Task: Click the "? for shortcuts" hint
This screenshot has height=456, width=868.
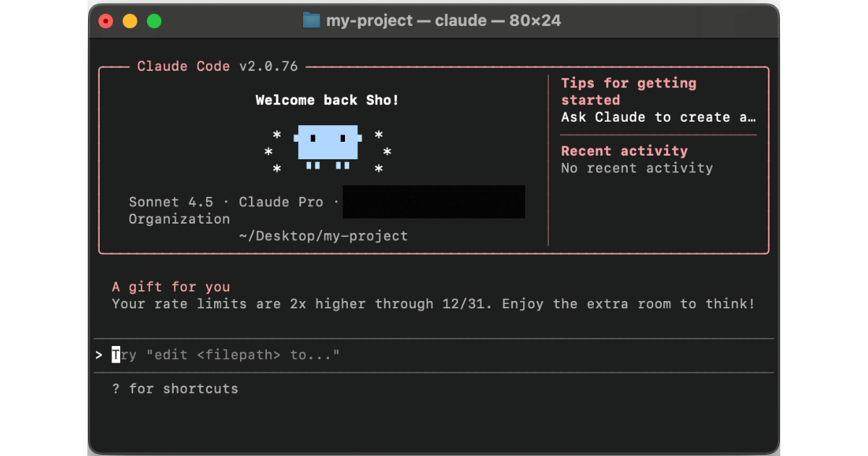Action: (175, 389)
